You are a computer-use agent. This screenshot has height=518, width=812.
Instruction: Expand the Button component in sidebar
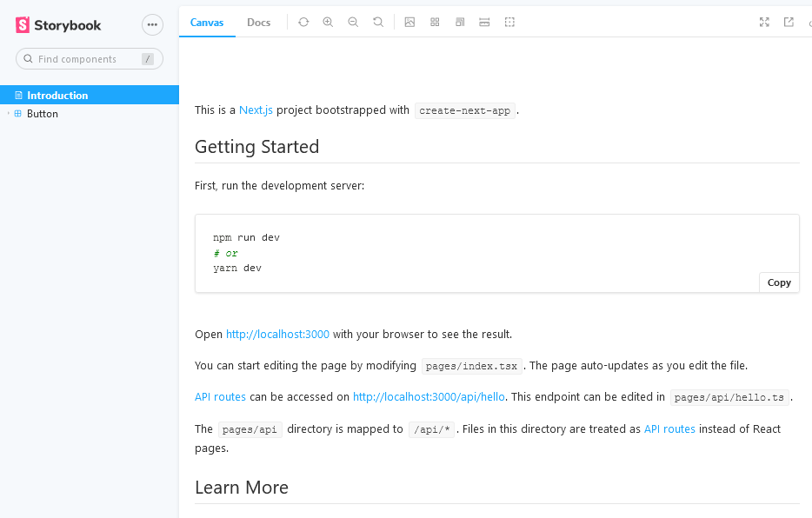point(8,113)
